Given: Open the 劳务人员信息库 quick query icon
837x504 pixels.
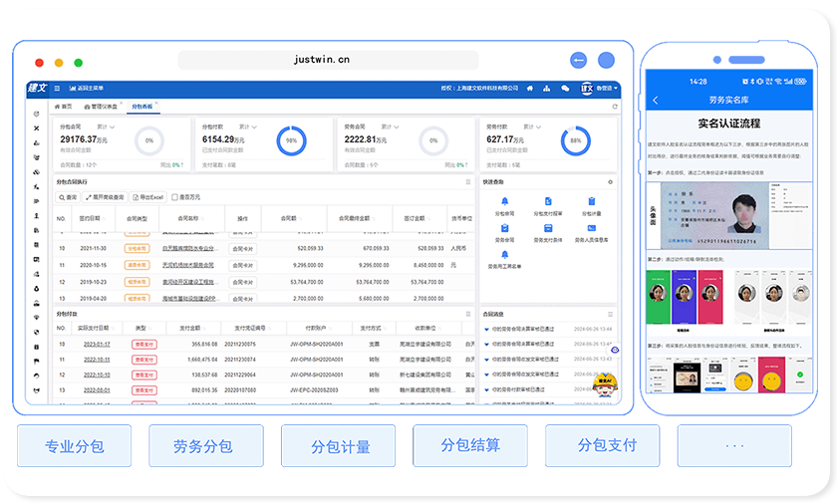Looking at the screenshot, I should tap(591, 229).
